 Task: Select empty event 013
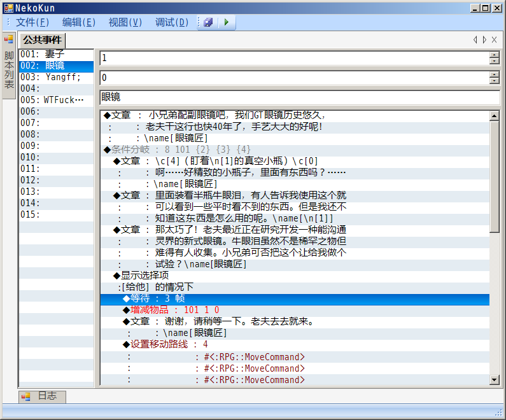coord(57,192)
